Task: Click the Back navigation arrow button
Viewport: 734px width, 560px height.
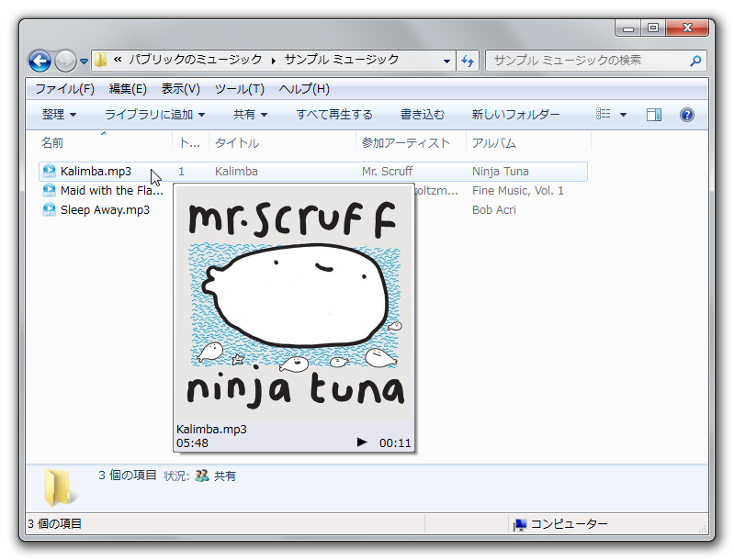Action: click(40, 62)
